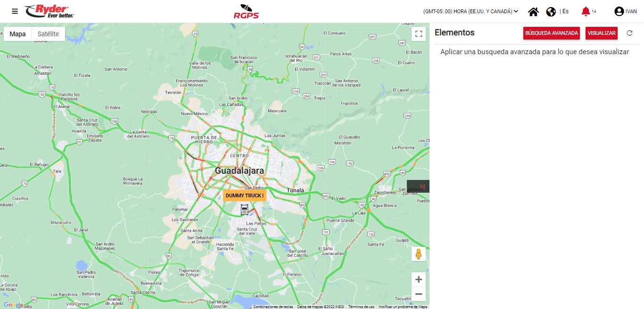Refresh the Elementos panel
The width and height of the screenshot is (644, 309).
coord(629,33)
